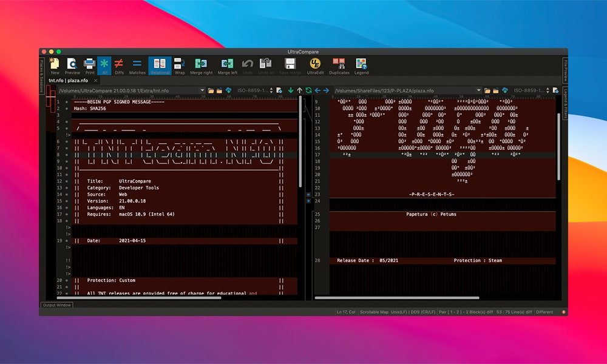Show the color Legend
The height and width of the screenshot is (364, 607).
point(361,64)
